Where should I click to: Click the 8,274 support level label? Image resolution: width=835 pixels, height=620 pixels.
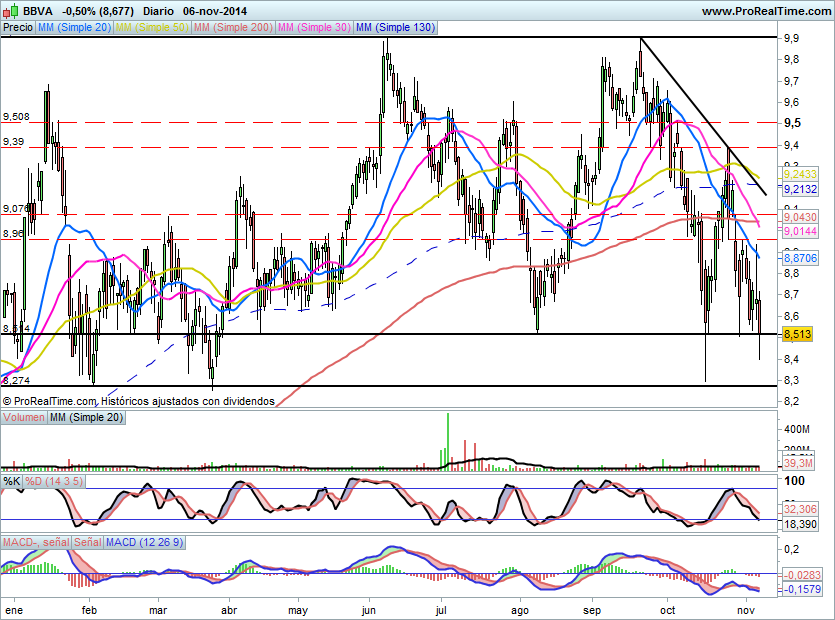16,380
